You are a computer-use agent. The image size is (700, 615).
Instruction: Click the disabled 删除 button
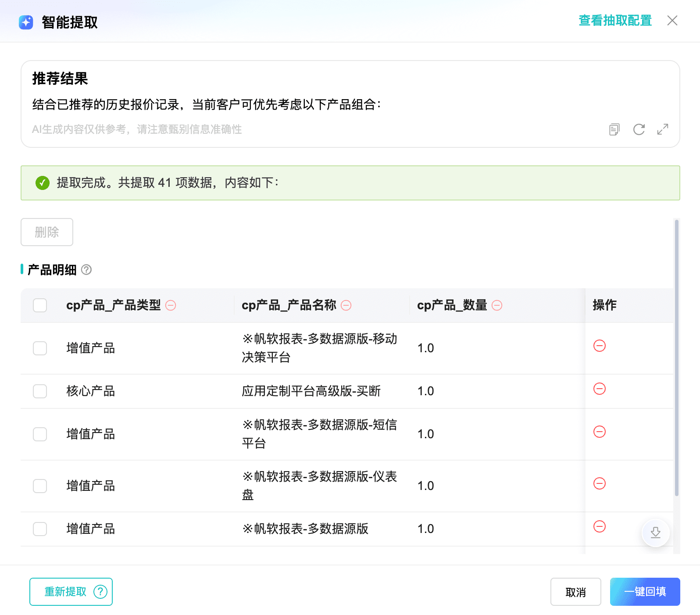click(47, 232)
